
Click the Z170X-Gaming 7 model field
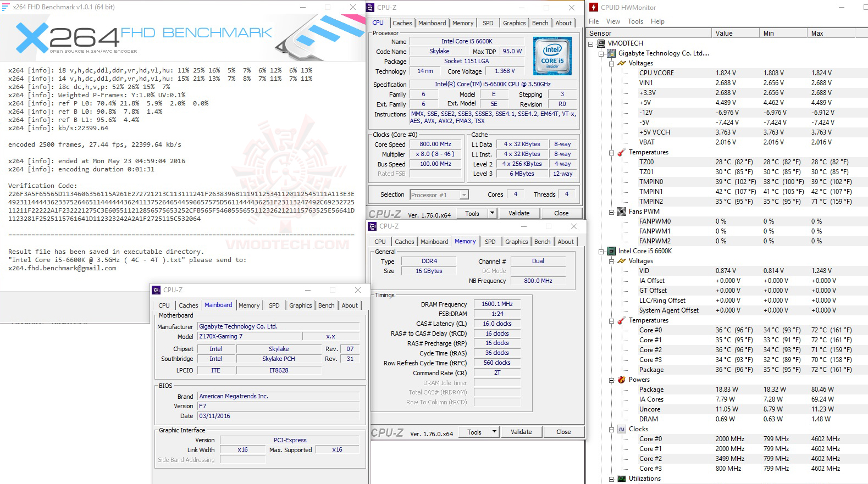[x=248, y=336]
